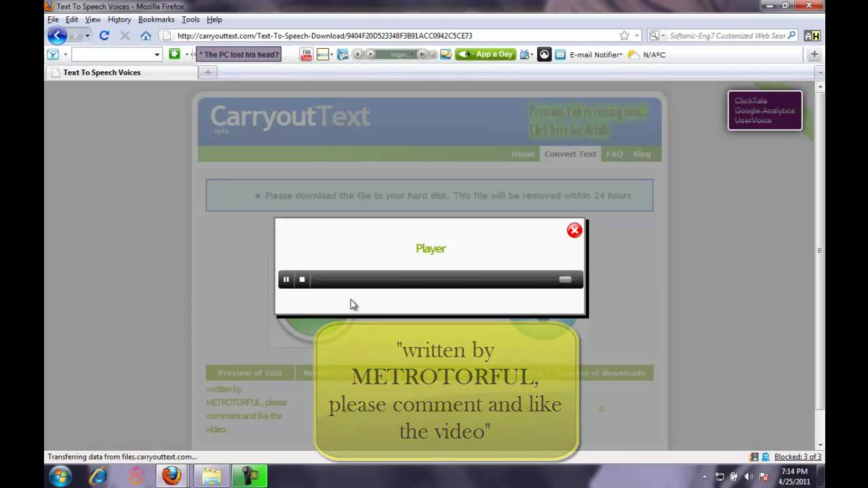Open toolbar search box dropdown arrow
Image resolution: width=868 pixels, height=488 pixels.
pyautogui.click(x=157, y=55)
